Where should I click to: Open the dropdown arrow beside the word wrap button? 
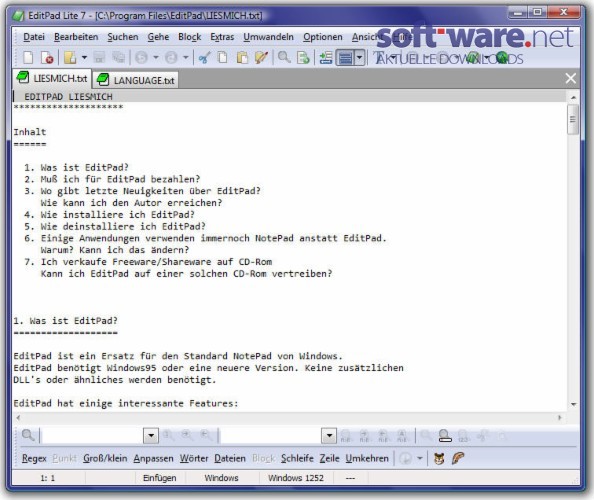[360, 58]
